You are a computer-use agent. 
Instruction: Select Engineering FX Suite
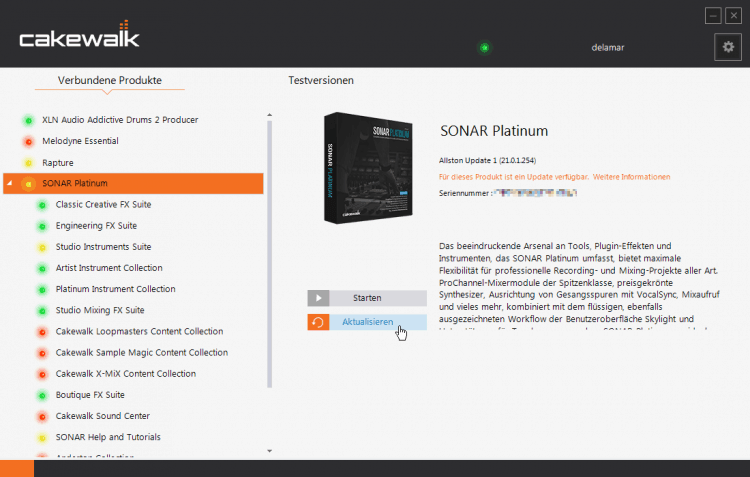(x=96, y=225)
